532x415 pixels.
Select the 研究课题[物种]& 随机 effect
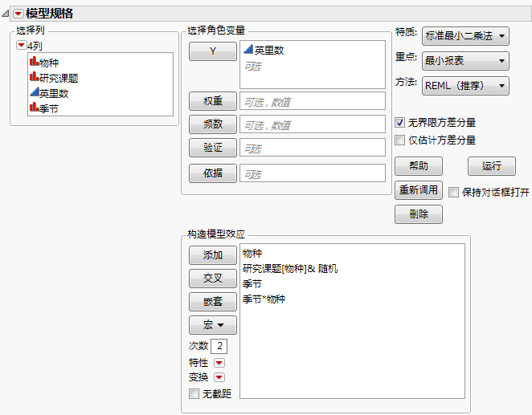(x=290, y=269)
